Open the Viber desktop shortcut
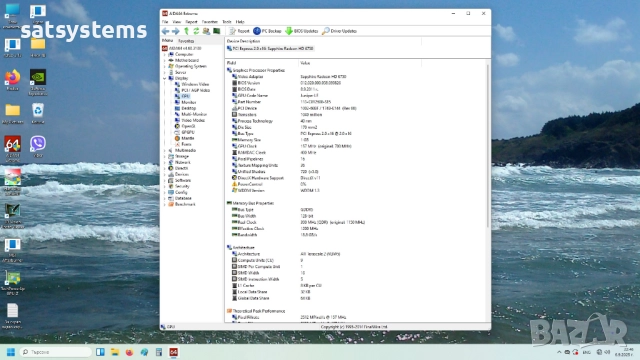 38,147
